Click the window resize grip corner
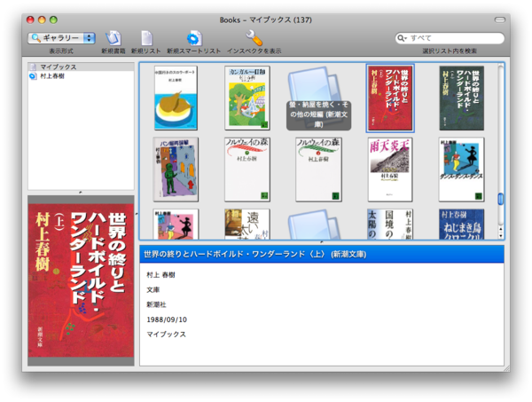 507,368
